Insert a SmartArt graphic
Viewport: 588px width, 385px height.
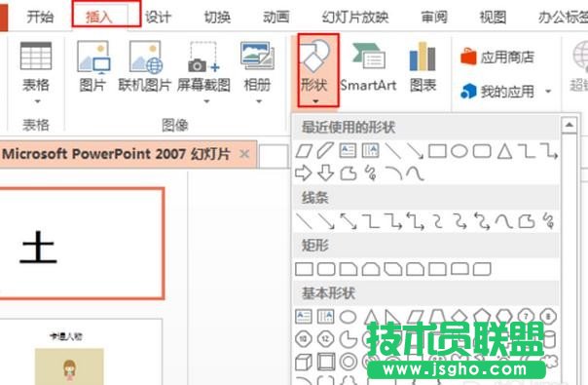[x=368, y=67]
